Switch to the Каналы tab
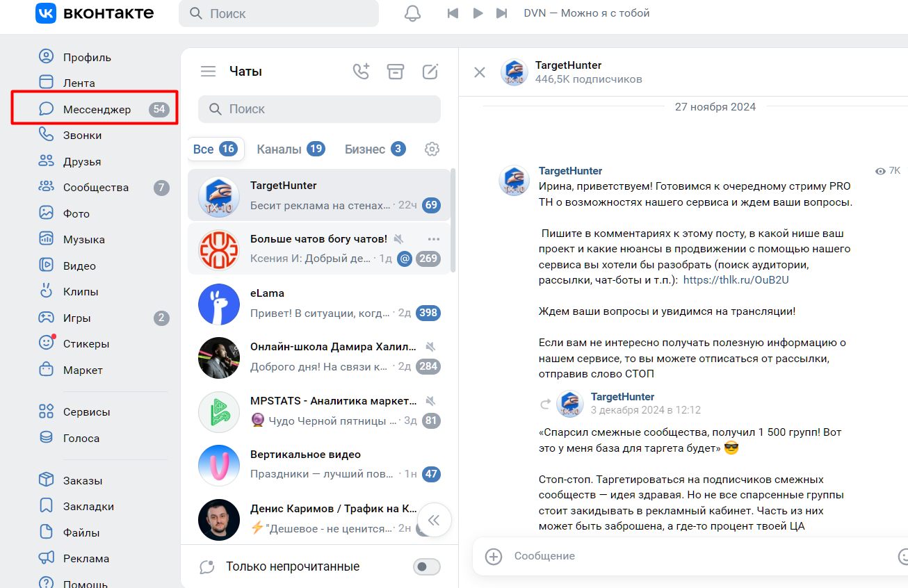908x588 pixels. (279, 149)
